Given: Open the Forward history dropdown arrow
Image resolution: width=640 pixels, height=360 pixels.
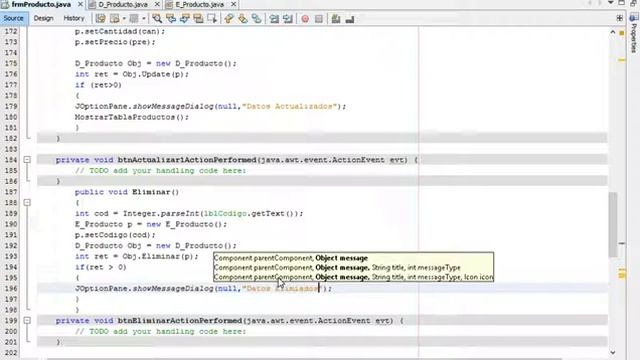Looking at the screenshot, I should click(144, 19).
